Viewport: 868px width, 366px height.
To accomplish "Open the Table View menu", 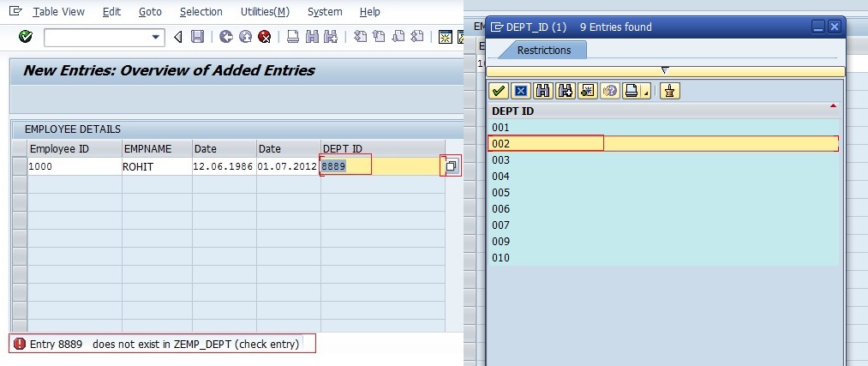I will pyautogui.click(x=58, y=12).
